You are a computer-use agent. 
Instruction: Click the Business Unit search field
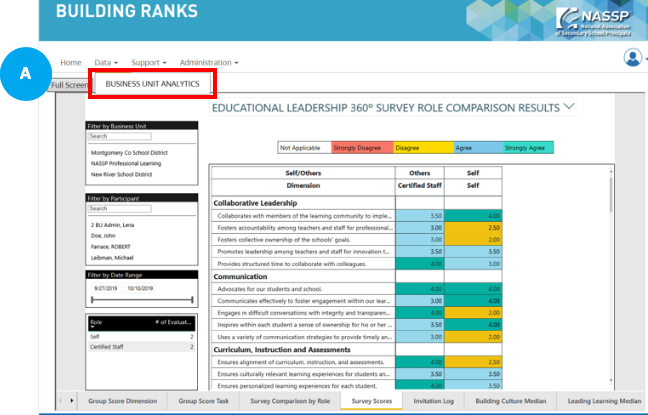119,136
